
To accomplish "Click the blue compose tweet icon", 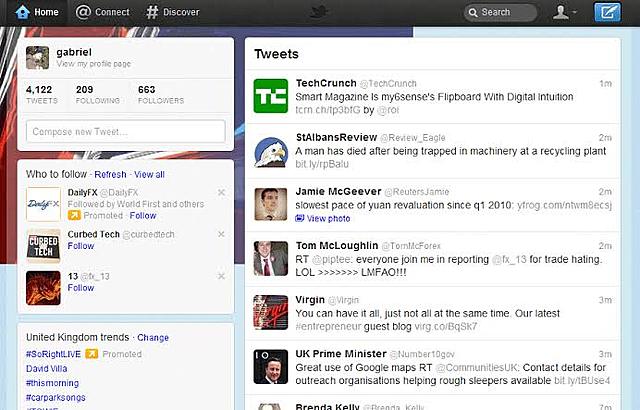I will pos(607,12).
